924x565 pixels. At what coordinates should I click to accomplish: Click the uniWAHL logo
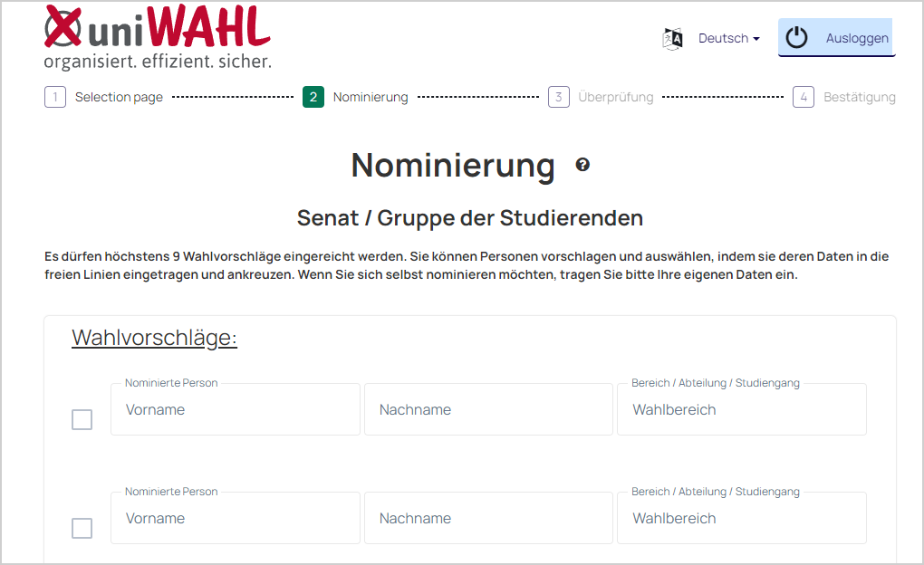pyautogui.click(x=158, y=38)
